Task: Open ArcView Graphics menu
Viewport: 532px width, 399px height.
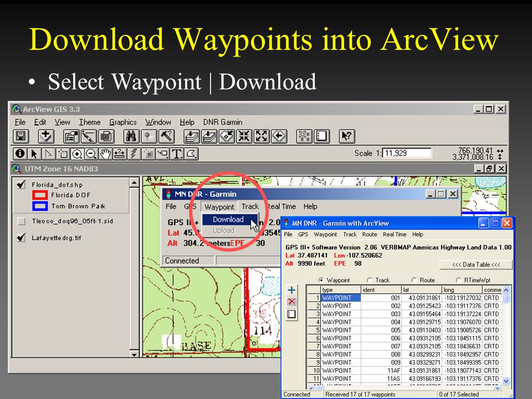Action: (123, 122)
